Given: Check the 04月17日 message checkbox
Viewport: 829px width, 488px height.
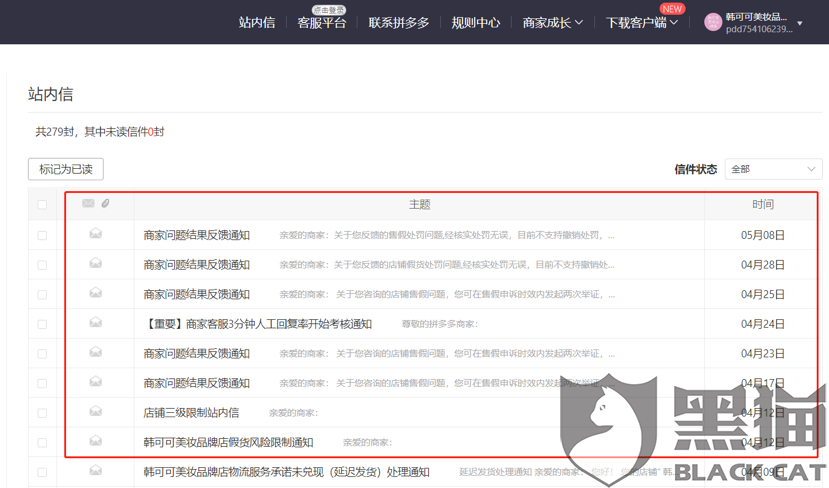Looking at the screenshot, I should pyautogui.click(x=42, y=383).
